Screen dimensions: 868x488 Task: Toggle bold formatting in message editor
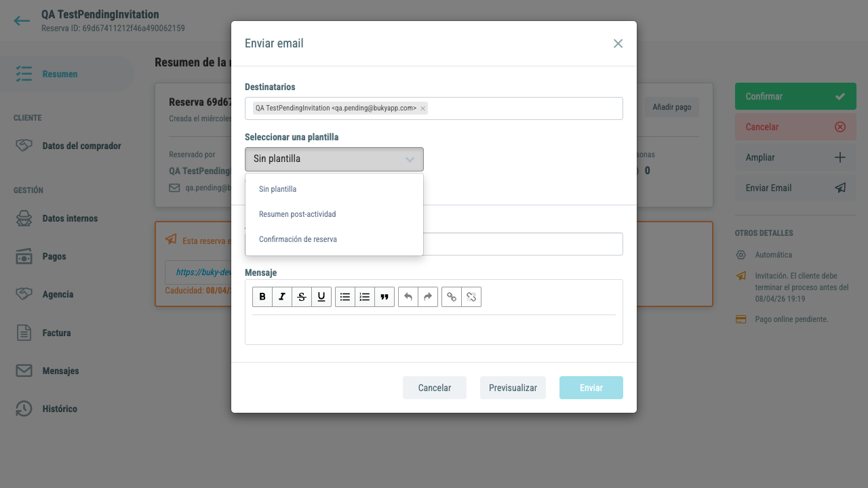click(262, 297)
